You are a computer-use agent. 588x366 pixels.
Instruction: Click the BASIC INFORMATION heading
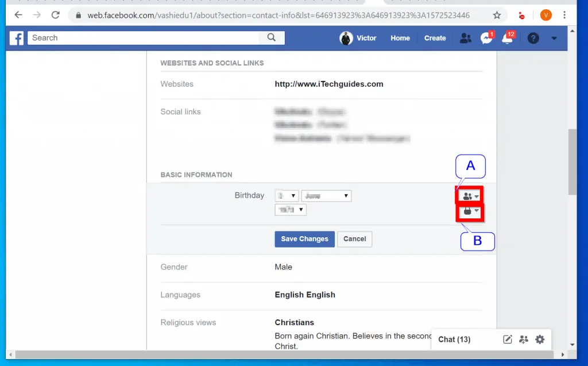[196, 175]
